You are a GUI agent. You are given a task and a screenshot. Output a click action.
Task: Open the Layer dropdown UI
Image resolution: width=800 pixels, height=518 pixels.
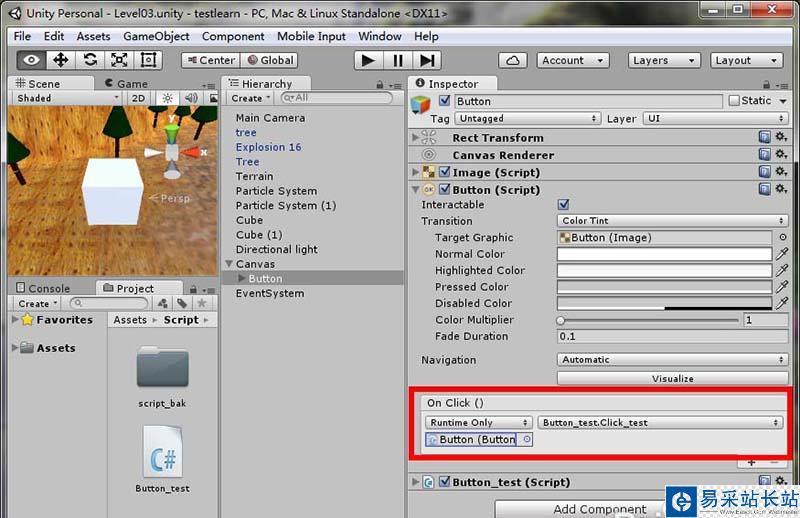click(x=716, y=118)
